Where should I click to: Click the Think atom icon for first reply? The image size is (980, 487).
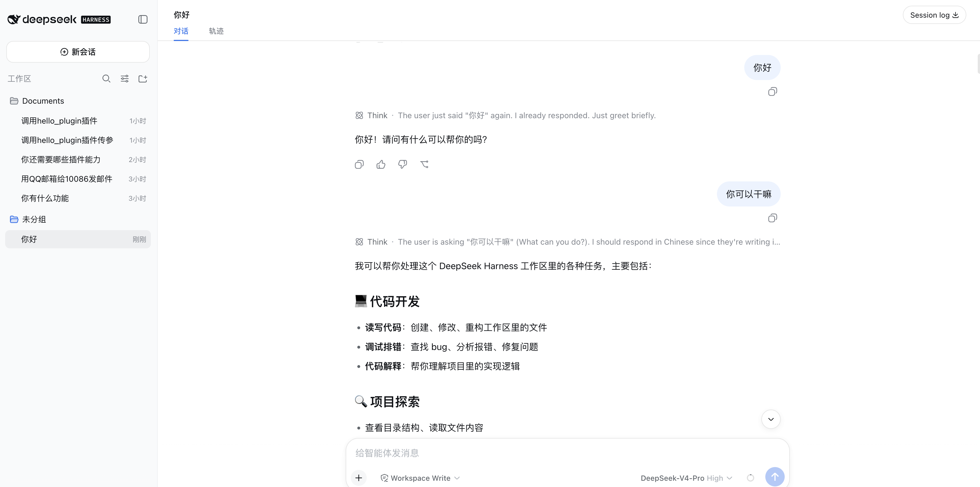coord(359,115)
